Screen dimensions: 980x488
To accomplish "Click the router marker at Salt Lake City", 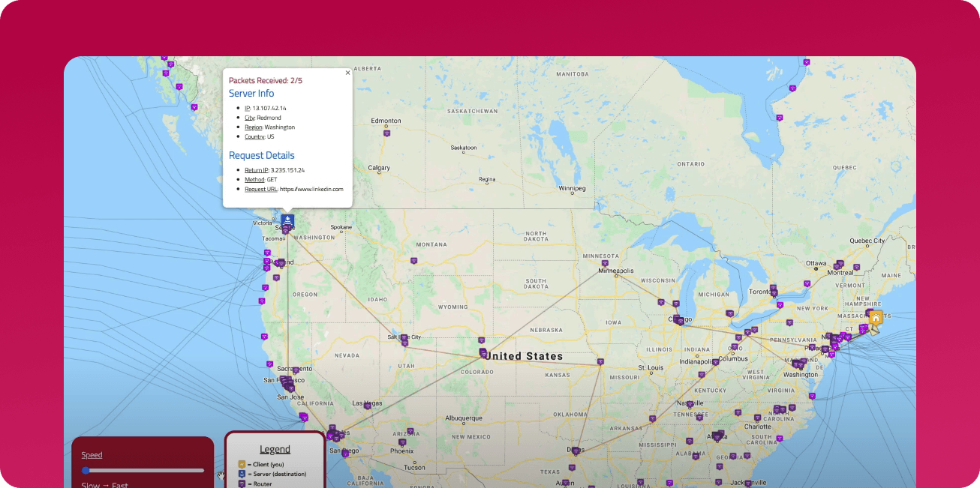I will [404, 339].
